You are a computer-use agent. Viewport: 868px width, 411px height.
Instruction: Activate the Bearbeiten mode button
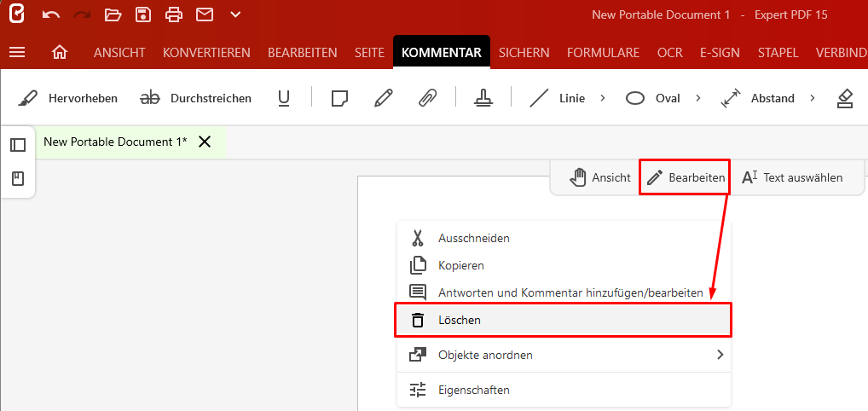coord(686,177)
